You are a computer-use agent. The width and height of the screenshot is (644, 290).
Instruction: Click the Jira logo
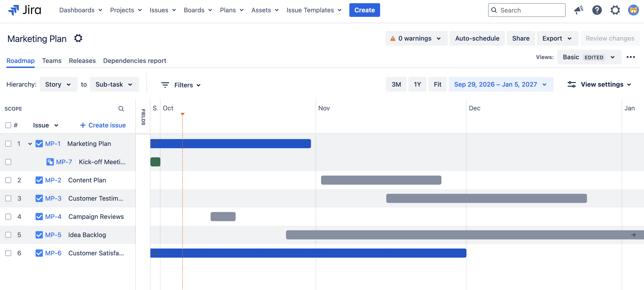tap(25, 10)
